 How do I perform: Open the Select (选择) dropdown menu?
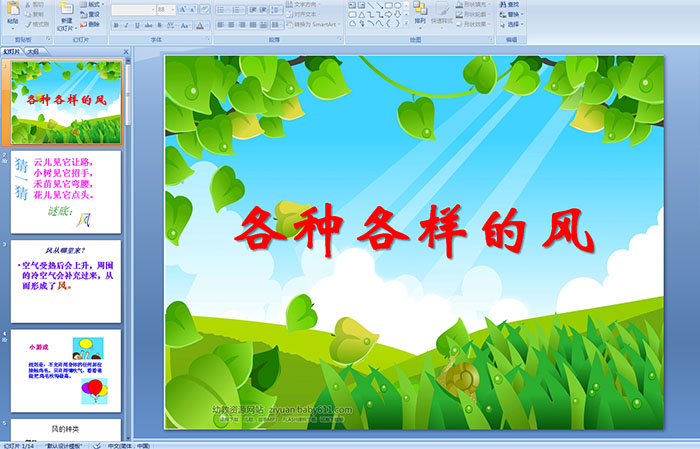coord(512,25)
